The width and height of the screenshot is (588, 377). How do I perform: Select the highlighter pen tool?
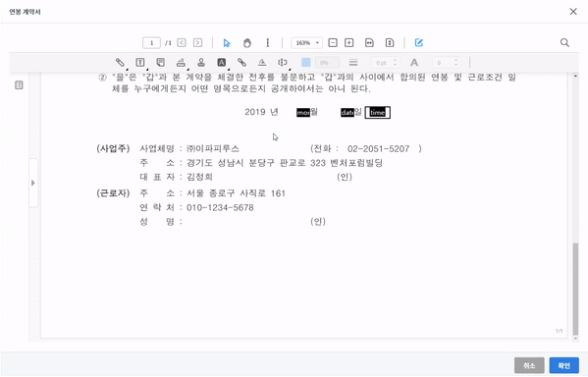coord(262,62)
